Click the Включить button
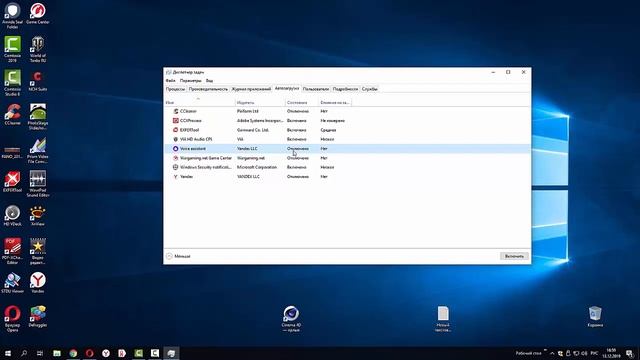640x360 pixels. coord(514,256)
